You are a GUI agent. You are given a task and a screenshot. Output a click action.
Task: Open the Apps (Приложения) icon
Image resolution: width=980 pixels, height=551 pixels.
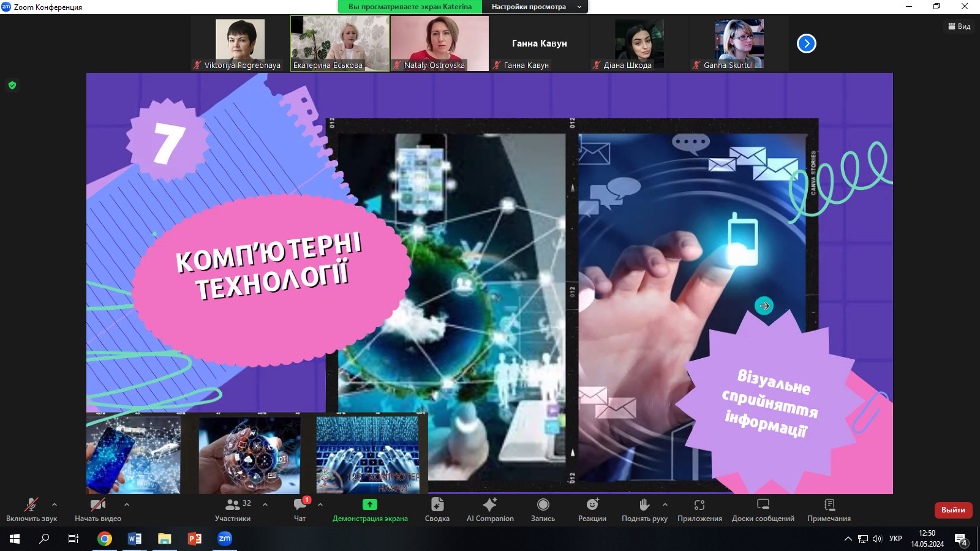[x=699, y=509]
